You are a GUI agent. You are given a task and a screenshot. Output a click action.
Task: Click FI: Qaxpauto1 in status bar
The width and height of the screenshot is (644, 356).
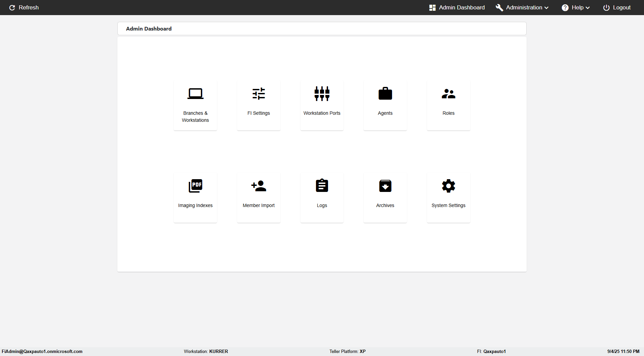pyautogui.click(x=491, y=351)
